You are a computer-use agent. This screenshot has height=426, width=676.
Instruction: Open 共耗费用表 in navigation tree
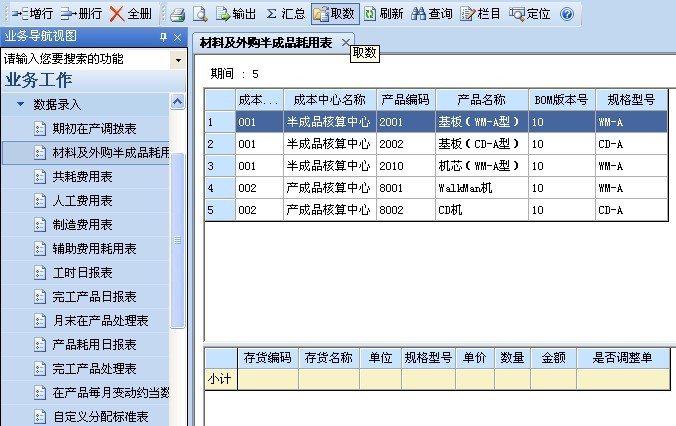(82, 176)
